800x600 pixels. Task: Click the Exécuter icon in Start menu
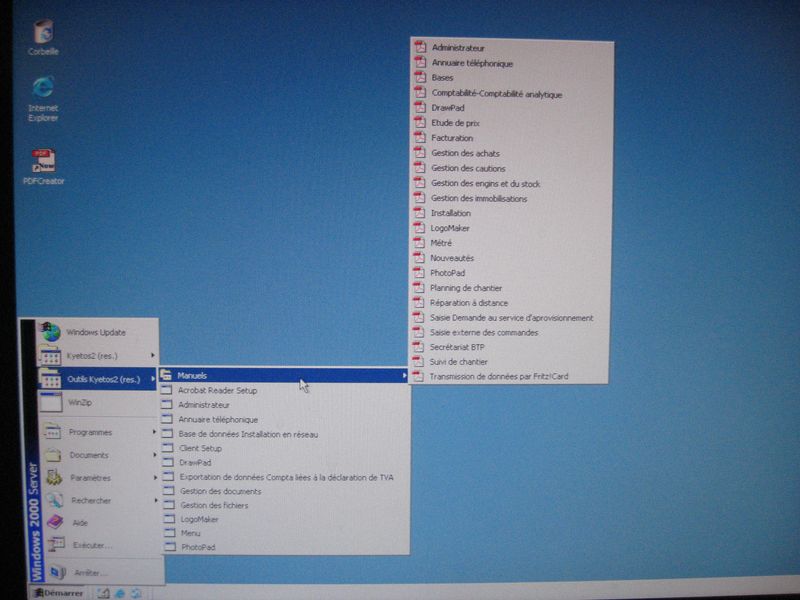coord(56,544)
